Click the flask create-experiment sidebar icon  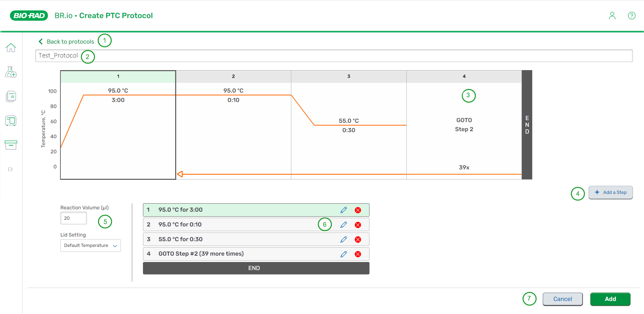[11, 72]
